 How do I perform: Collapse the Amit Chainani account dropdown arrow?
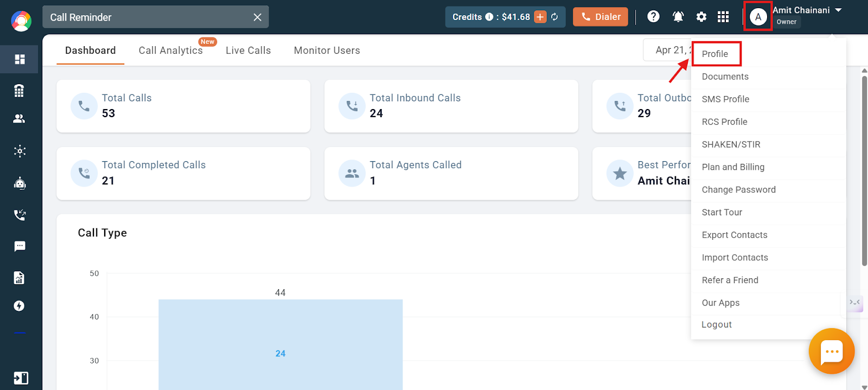[x=838, y=10]
